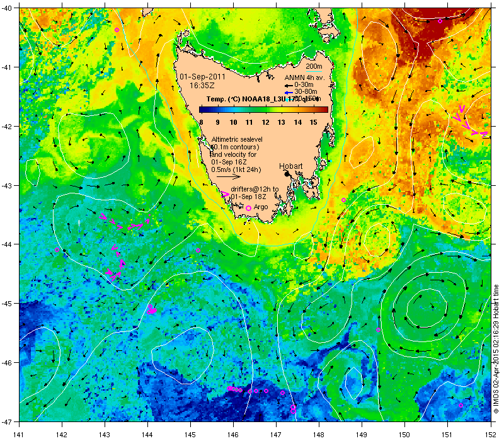Image resolution: width=504 pixels, height=441 pixels.
Task: Click the Argo legend label
Action: pyautogui.click(x=261, y=207)
